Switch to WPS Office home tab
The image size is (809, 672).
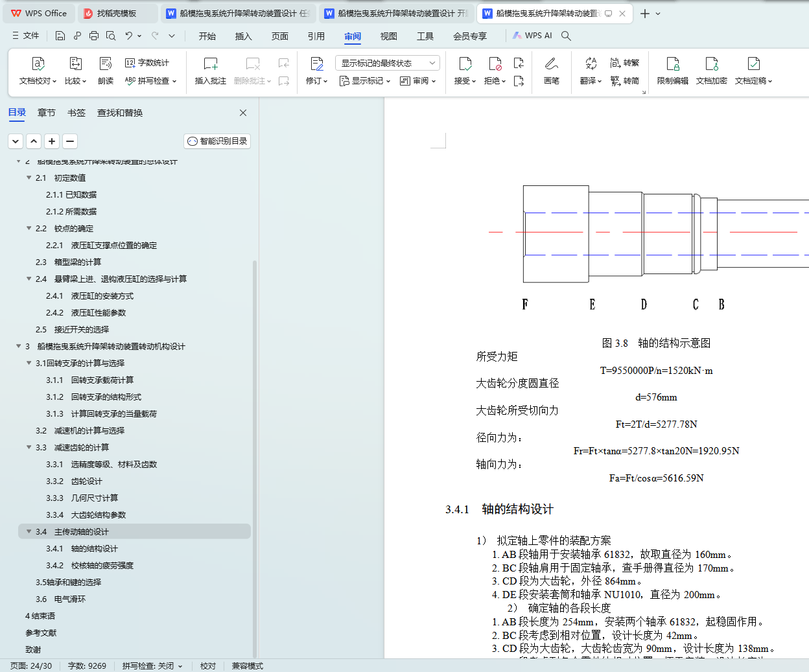tap(40, 14)
